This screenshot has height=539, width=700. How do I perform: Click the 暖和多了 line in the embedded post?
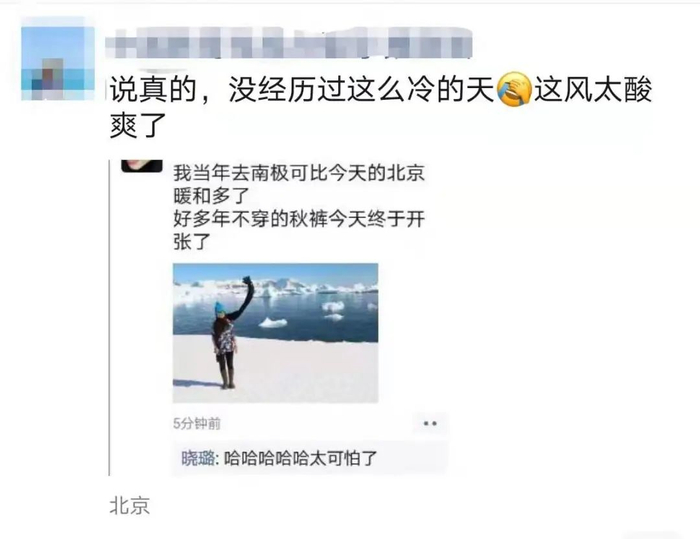[x=211, y=196]
